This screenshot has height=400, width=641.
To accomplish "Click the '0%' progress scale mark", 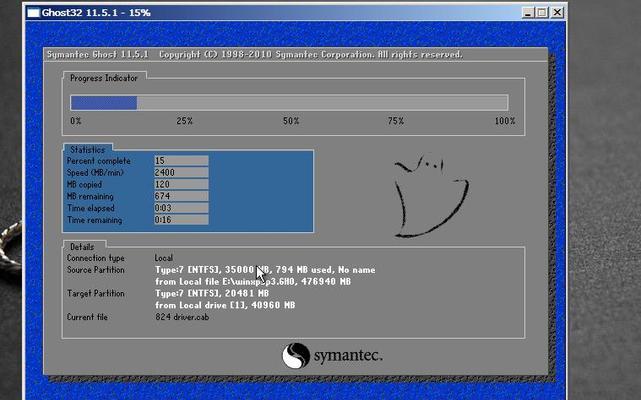I will [x=76, y=121].
